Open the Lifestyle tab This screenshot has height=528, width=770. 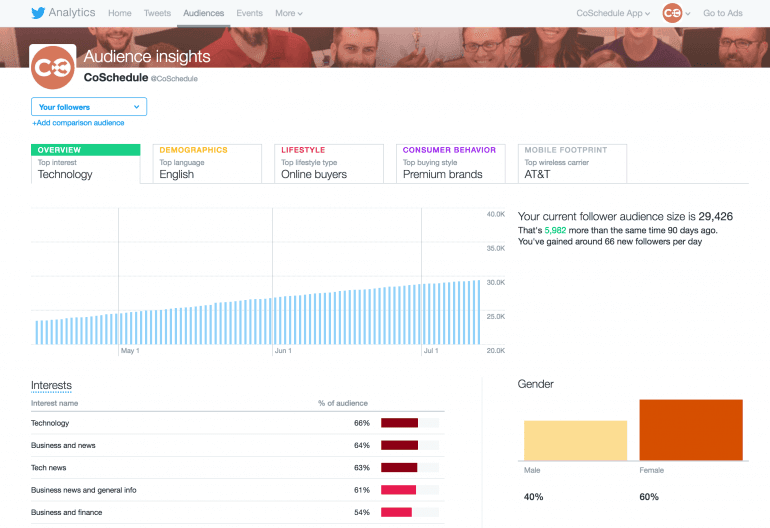pyautogui.click(x=329, y=164)
